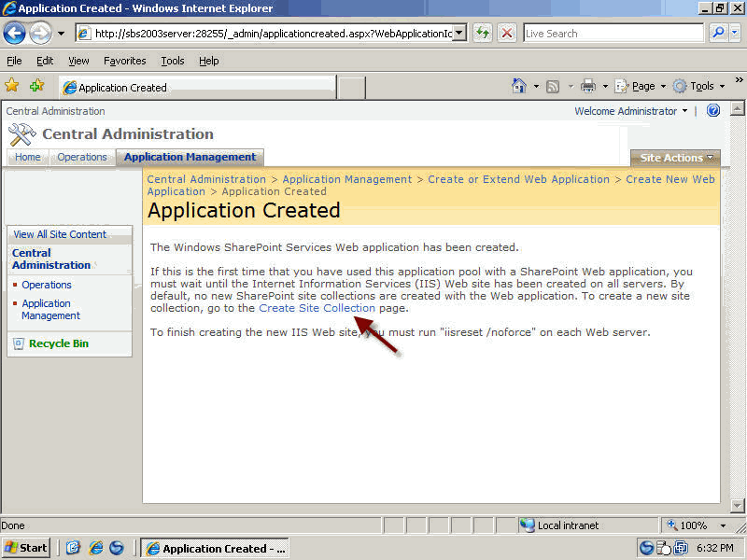This screenshot has width=747, height=560.
Task: Select the Application Created browser tab
Action: 198,88
